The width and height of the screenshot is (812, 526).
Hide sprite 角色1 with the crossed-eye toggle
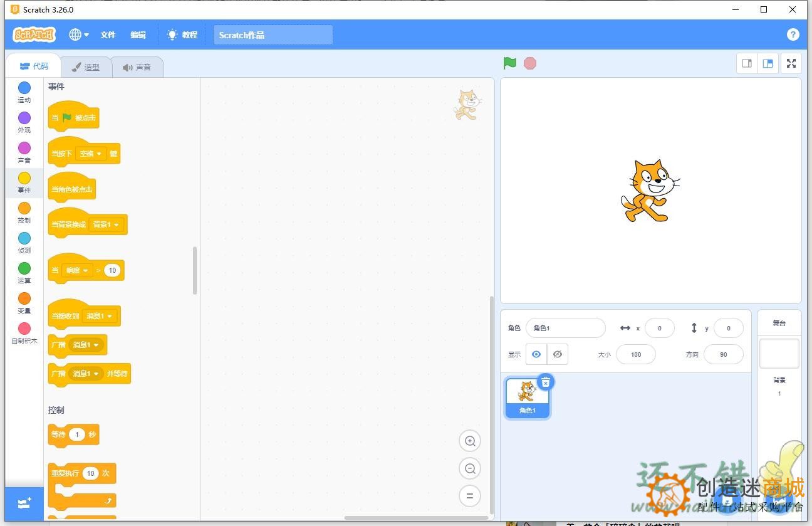click(x=556, y=354)
